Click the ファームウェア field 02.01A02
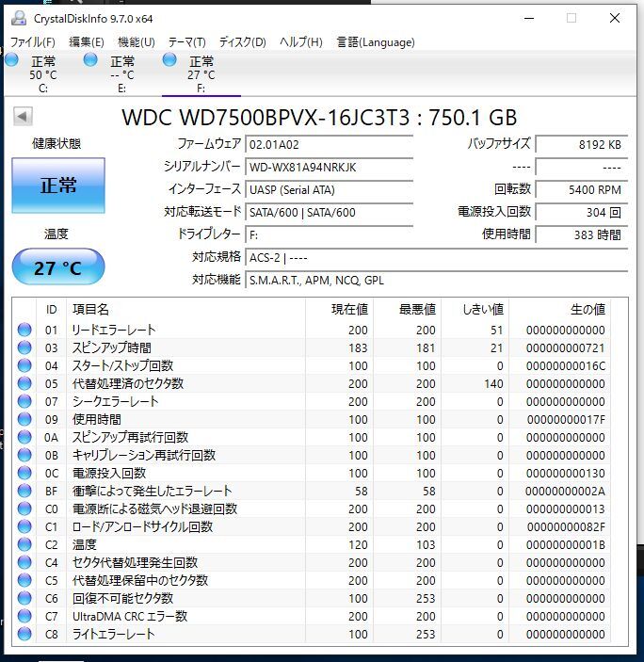Viewport: 644px width, 662px height. tap(329, 144)
